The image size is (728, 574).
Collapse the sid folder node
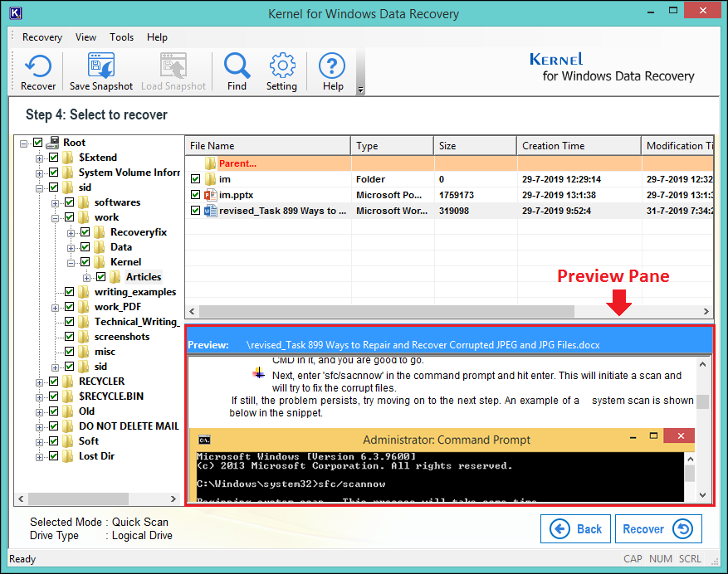click(40, 188)
